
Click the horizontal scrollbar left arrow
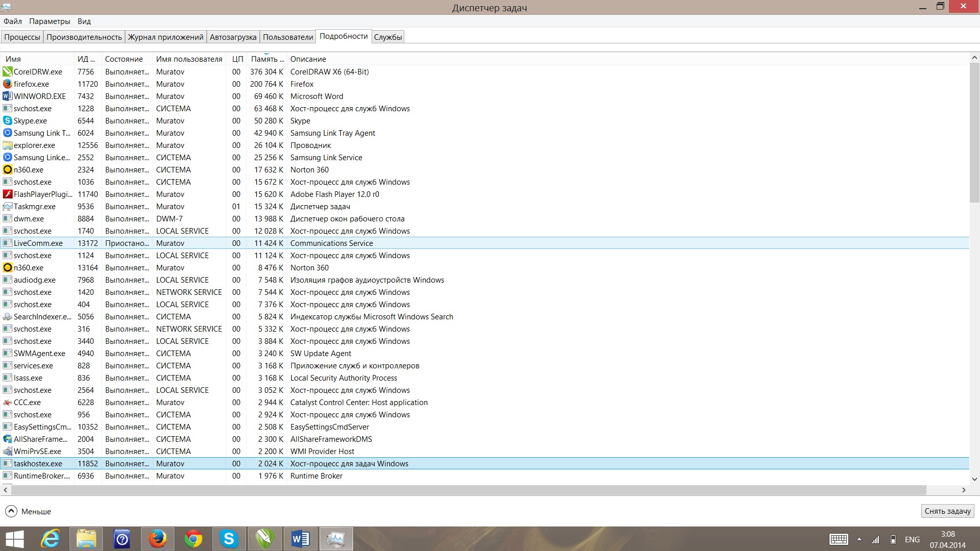point(6,490)
